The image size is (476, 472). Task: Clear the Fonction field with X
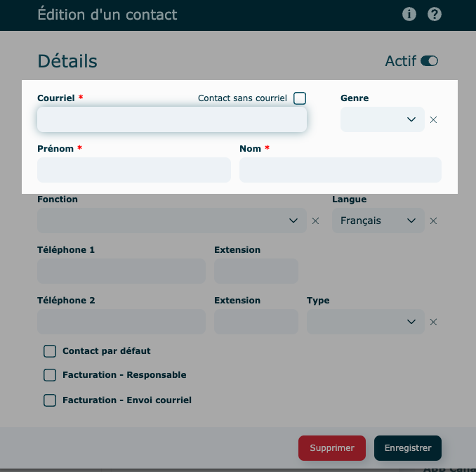pos(315,221)
